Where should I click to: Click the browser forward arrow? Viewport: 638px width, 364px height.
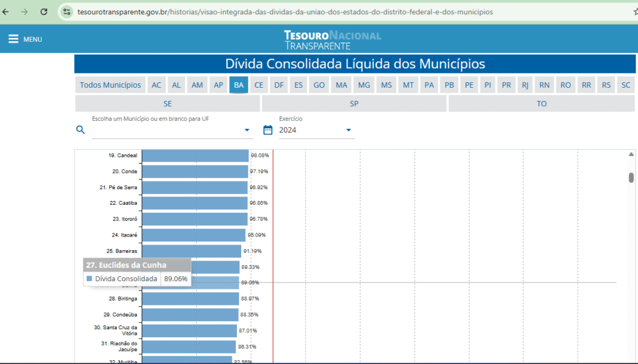(24, 12)
